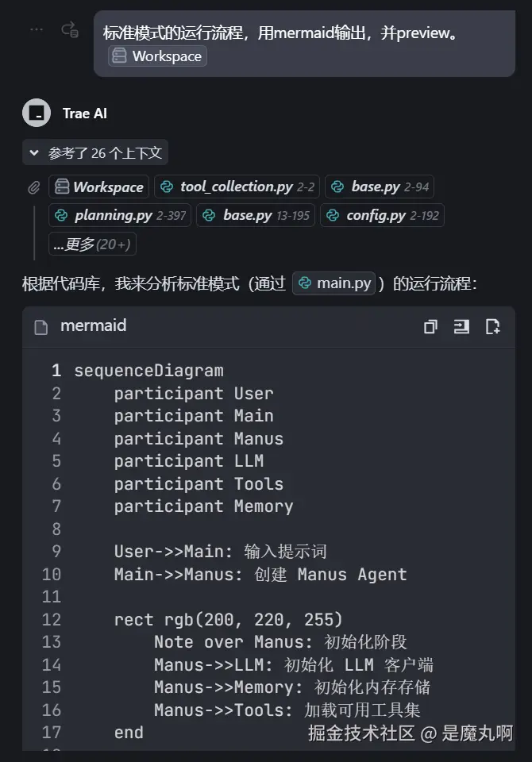Click the add-to-new-file icon on code block
Viewport: 532px width, 762px height.
[492, 326]
